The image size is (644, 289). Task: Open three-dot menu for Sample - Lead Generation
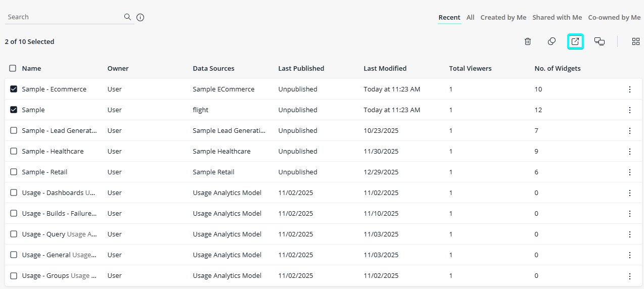tap(629, 131)
